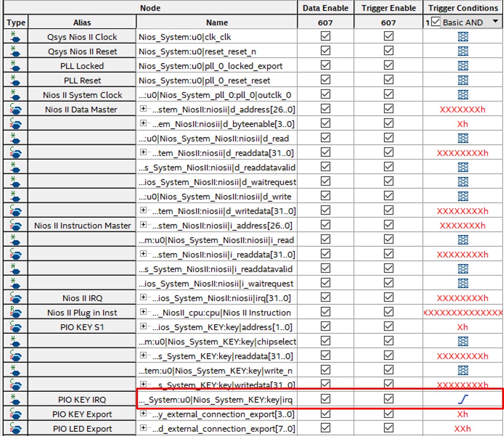
Task: Click the Trigger Conditions column header
Action: (x=463, y=8)
